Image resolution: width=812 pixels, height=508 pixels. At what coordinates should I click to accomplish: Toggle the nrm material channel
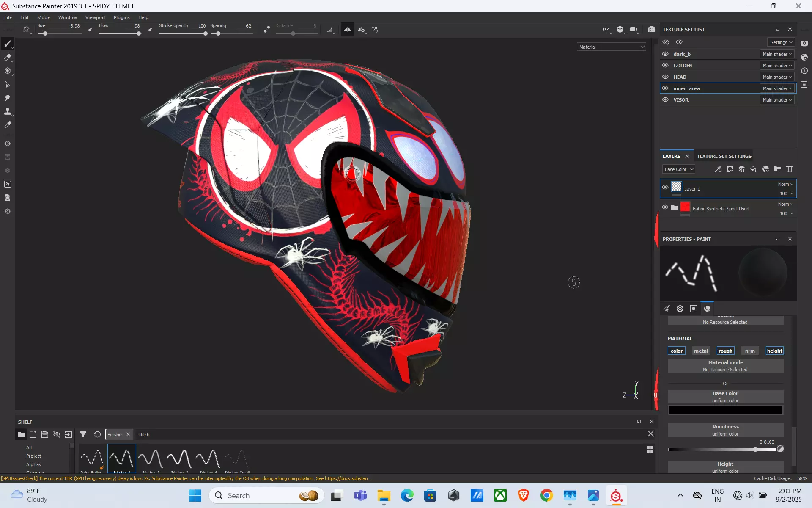point(750,351)
